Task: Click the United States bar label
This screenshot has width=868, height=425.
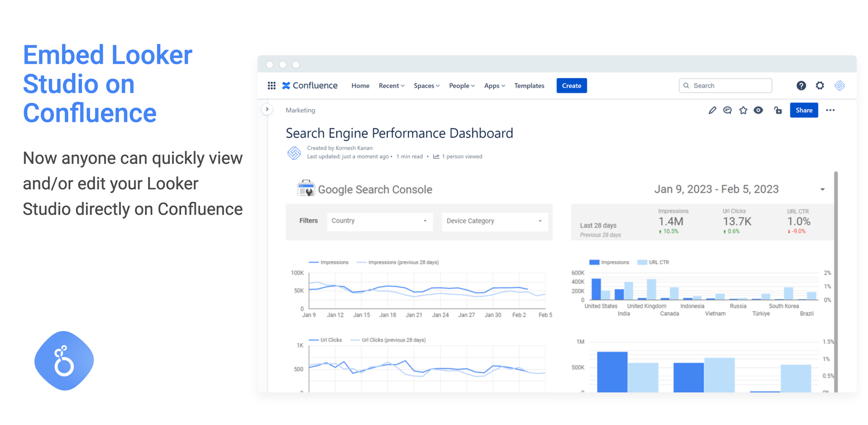Action: coord(601,306)
